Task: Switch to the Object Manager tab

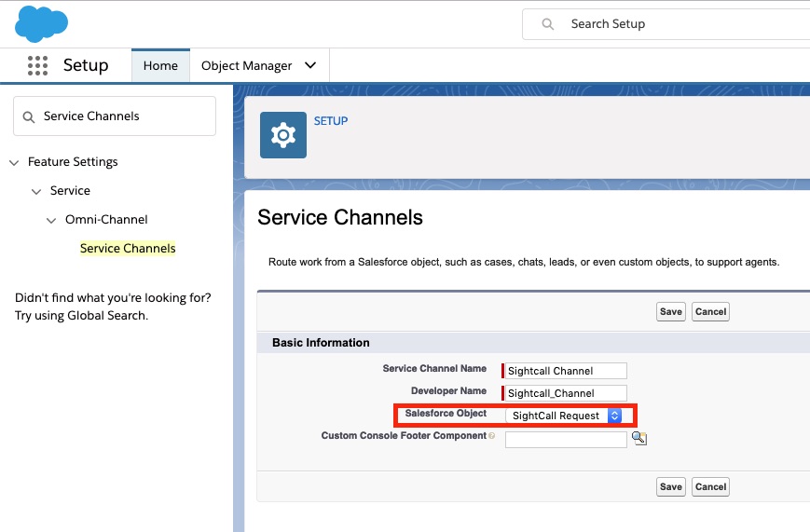Action: tap(246, 65)
